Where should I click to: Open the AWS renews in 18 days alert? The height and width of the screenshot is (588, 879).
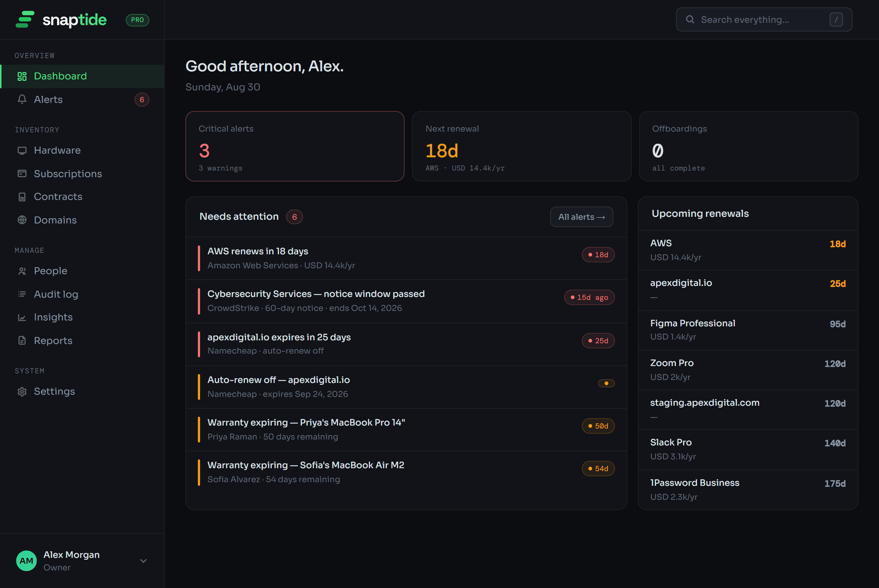click(x=406, y=258)
